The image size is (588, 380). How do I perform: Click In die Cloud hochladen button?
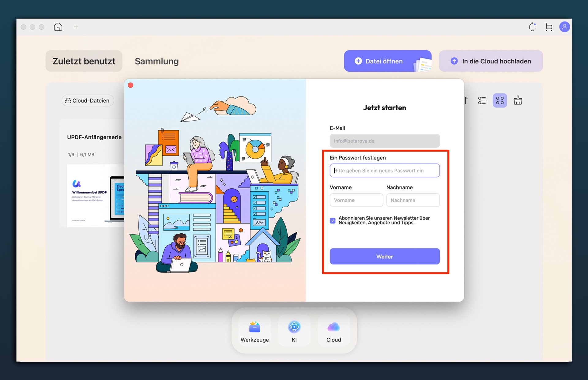point(491,61)
